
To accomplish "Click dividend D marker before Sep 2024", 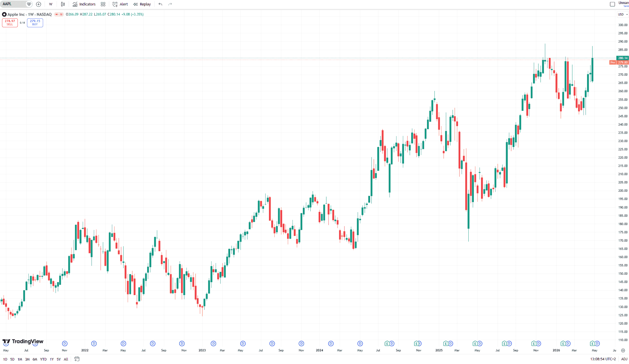I will tap(392, 344).
